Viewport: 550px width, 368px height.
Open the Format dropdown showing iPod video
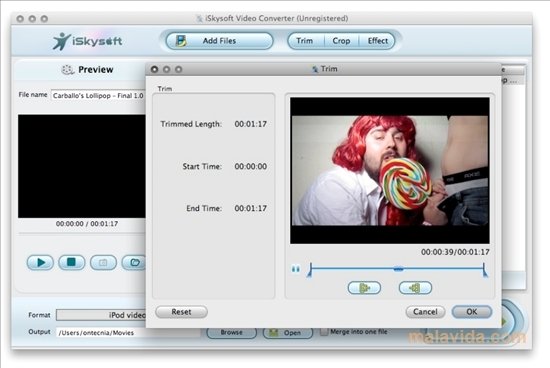pyautogui.click(x=101, y=315)
